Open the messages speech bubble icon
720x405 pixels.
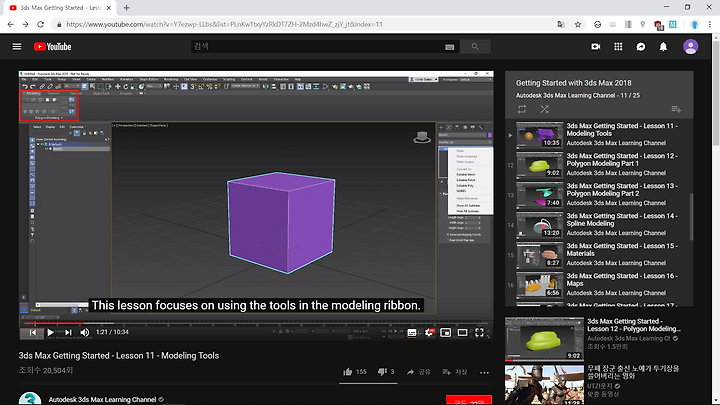pos(641,47)
